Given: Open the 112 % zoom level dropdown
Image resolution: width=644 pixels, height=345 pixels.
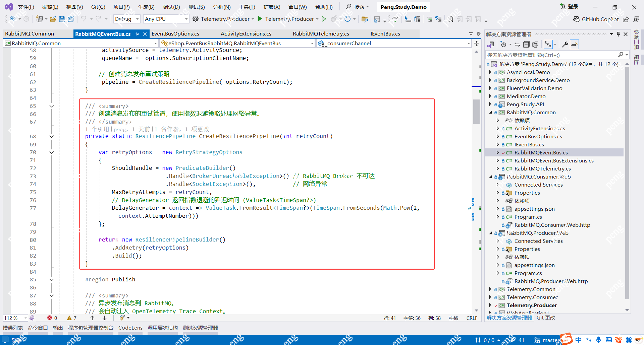Looking at the screenshot, I should tap(15, 318).
